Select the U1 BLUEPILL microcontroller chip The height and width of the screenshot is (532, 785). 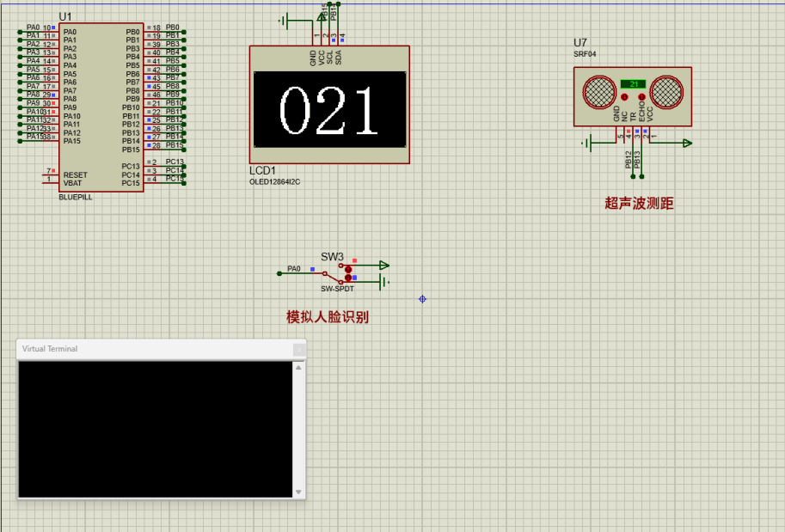click(101, 107)
